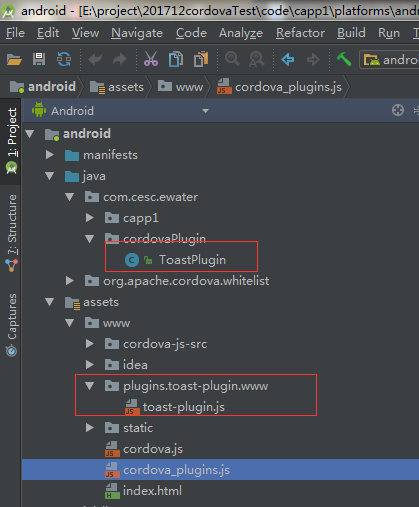Collapse the www folder arrow

click(70, 323)
